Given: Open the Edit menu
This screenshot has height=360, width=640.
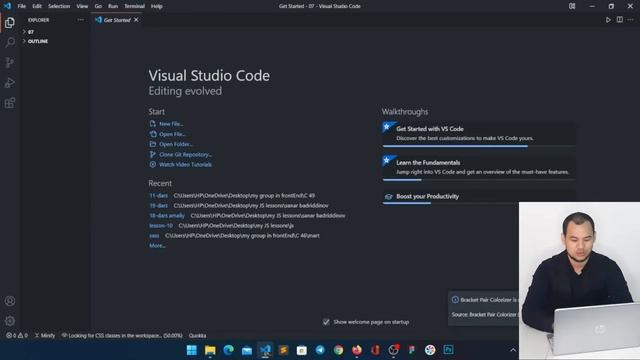Looking at the screenshot, I should click(37, 6).
